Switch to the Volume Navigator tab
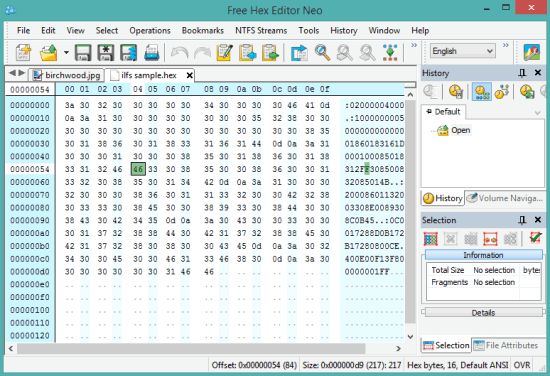 [504, 198]
